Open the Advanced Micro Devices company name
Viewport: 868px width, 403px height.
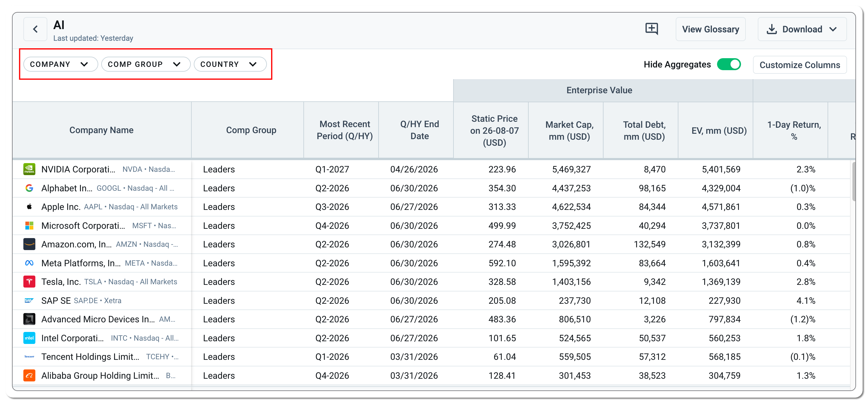pos(98,319)
